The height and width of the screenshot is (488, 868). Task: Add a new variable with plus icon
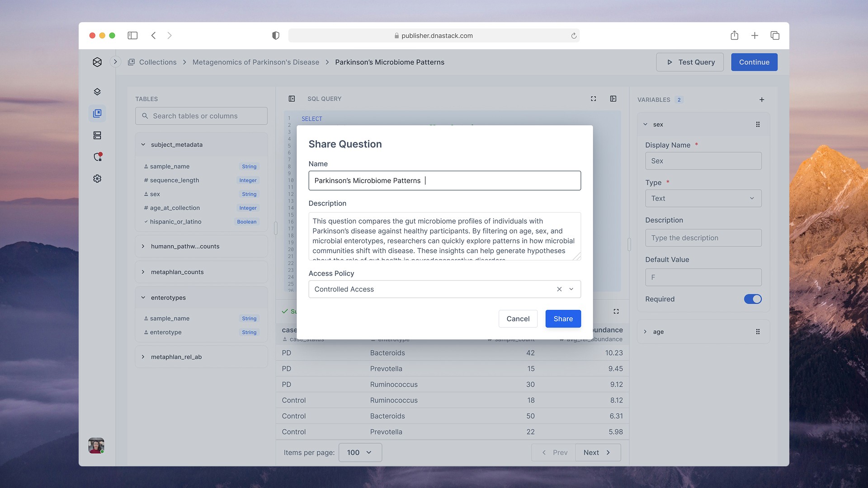(x=762, y=99)
